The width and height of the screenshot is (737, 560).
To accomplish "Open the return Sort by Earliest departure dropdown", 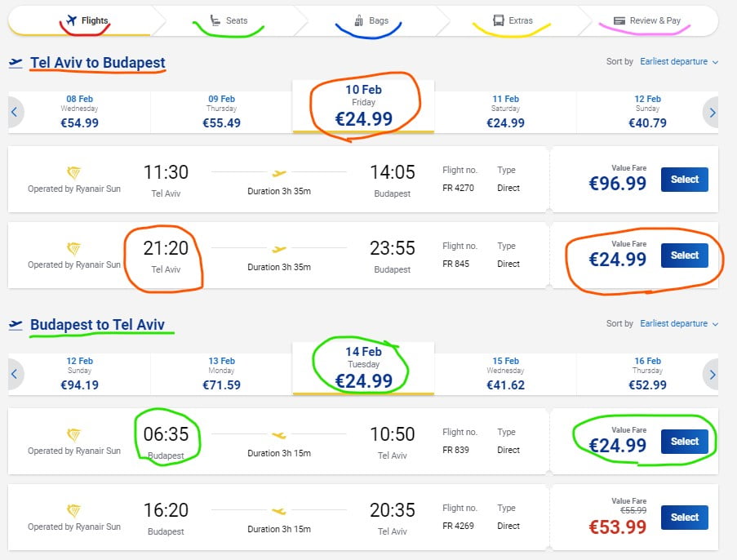I will (x=679, y=324).
